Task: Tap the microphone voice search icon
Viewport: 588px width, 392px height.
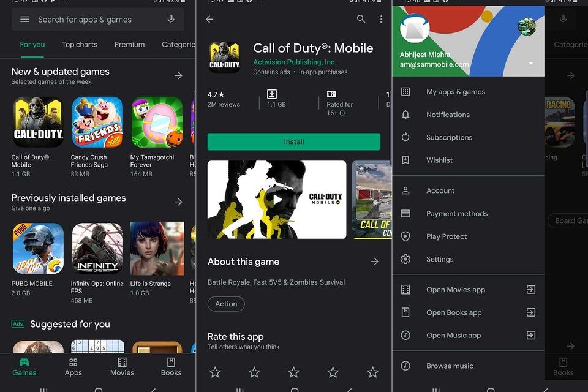Action: pos(171,19)
